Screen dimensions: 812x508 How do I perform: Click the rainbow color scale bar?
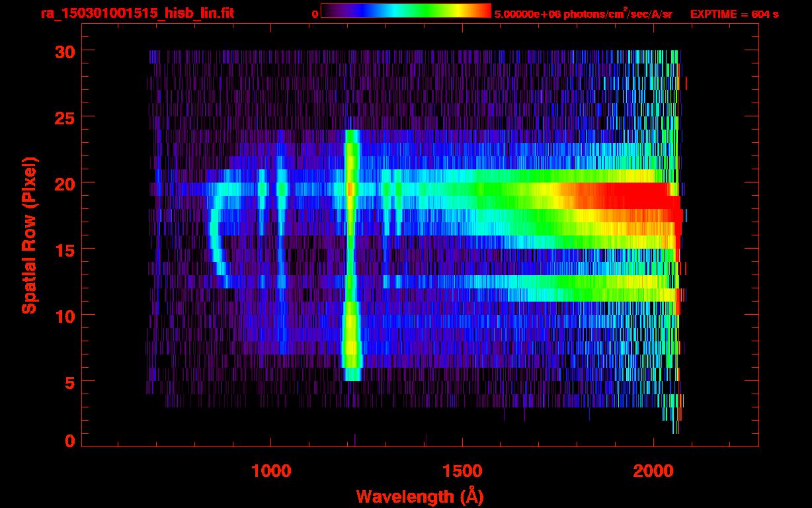pos(406,11)
